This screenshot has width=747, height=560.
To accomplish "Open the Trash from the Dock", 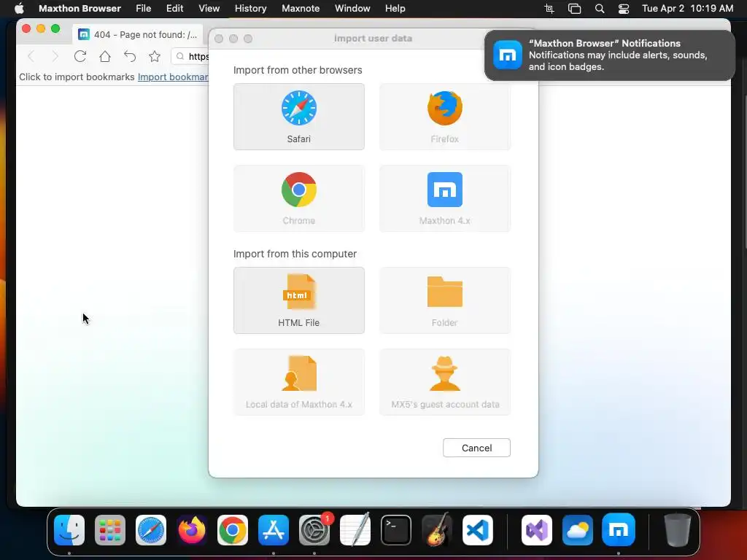I will click(x=677, y=530).
